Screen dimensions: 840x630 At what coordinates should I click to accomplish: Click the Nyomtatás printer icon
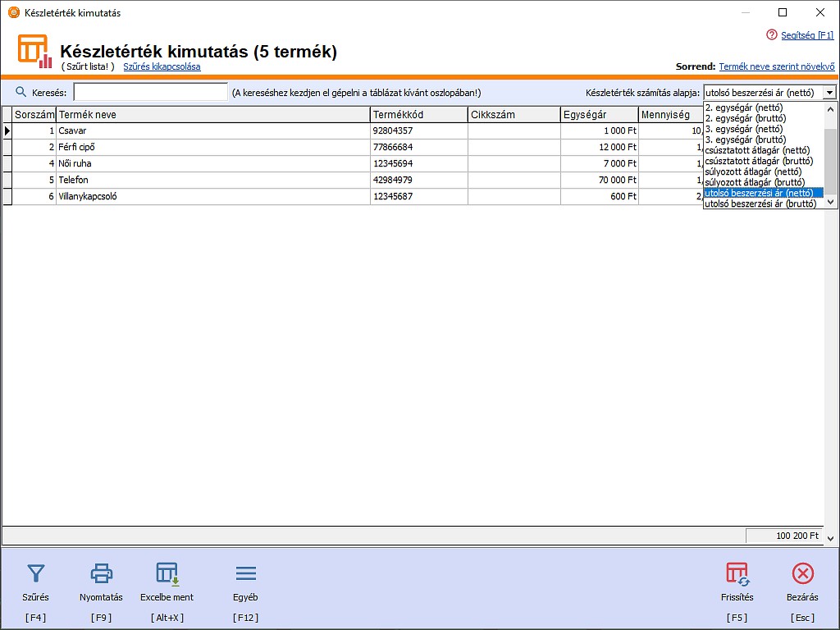(101, 573)
